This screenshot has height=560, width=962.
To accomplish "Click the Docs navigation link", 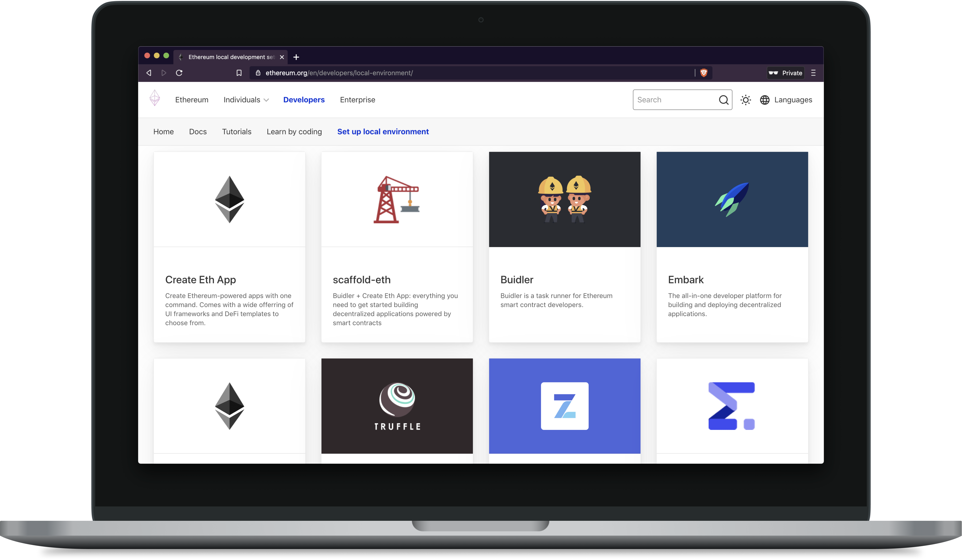I will (197, 131).
